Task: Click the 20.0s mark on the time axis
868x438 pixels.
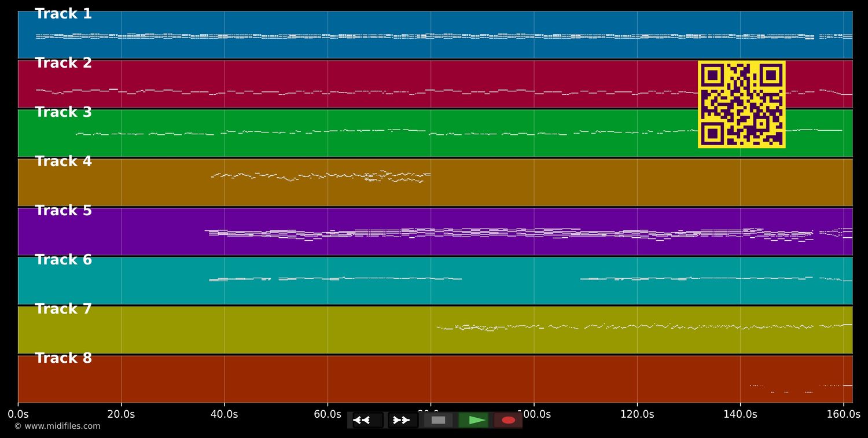Action: tap(121, 414)
